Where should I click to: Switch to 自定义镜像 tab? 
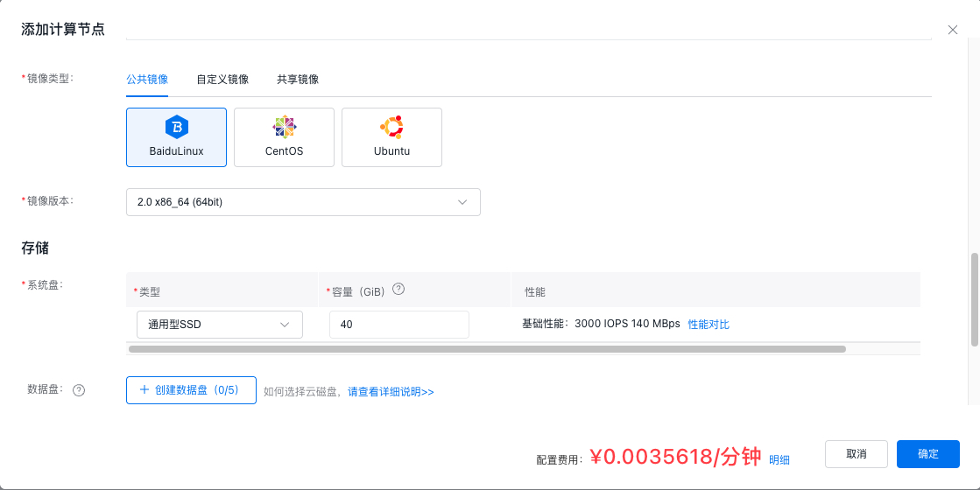[222, 80]
